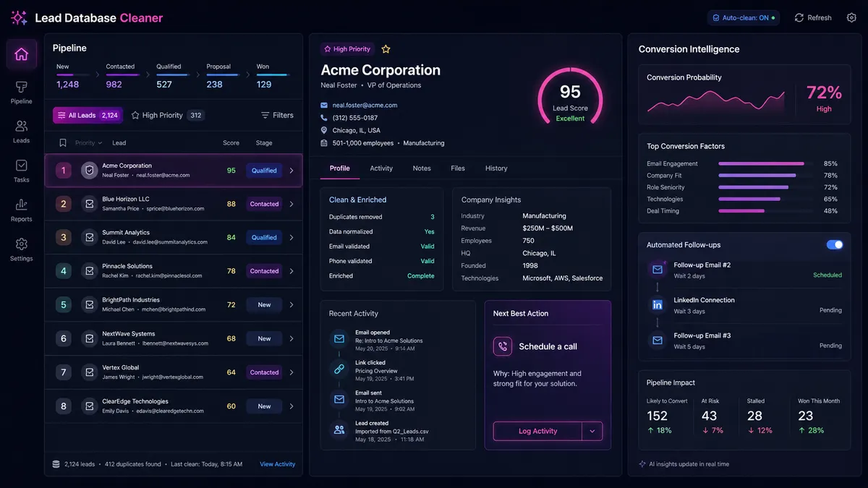Click the Contacted stage badge for Vertex Global

tap(264, 372)
